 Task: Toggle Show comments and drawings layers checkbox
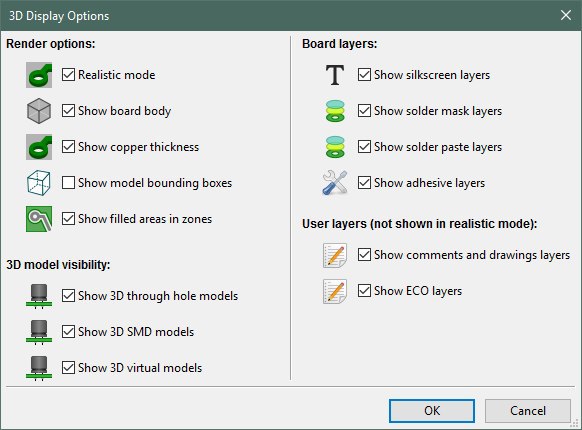pos(364,255)
